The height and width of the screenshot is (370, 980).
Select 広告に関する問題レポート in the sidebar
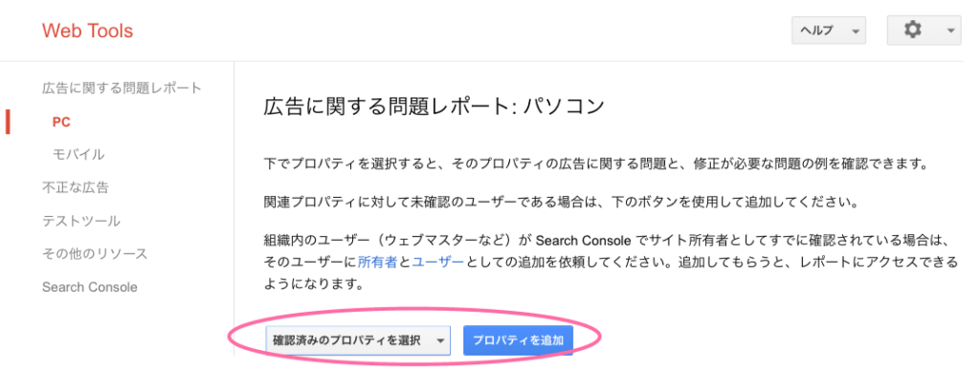pyautogui.click(x=122, y=88)
